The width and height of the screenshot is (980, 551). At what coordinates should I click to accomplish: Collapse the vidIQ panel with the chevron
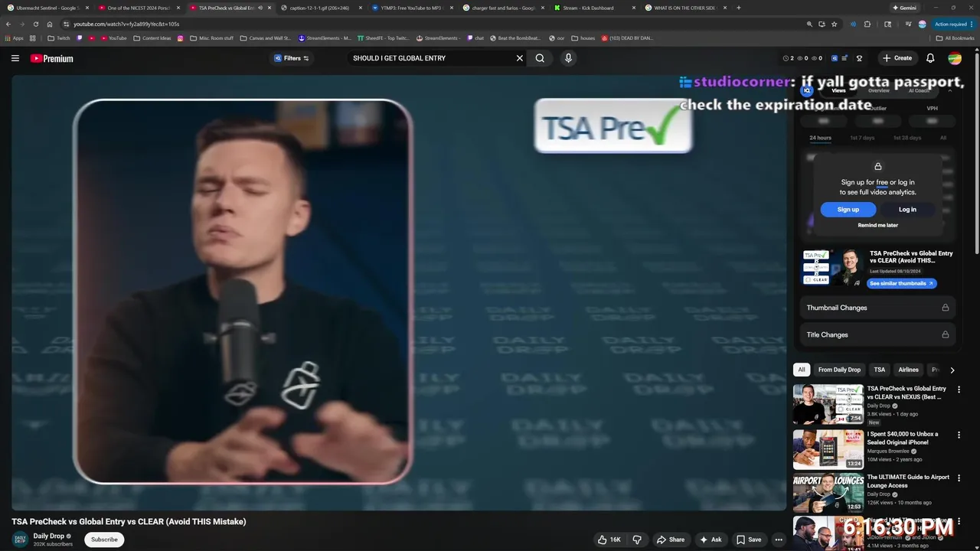coord(950,90)
